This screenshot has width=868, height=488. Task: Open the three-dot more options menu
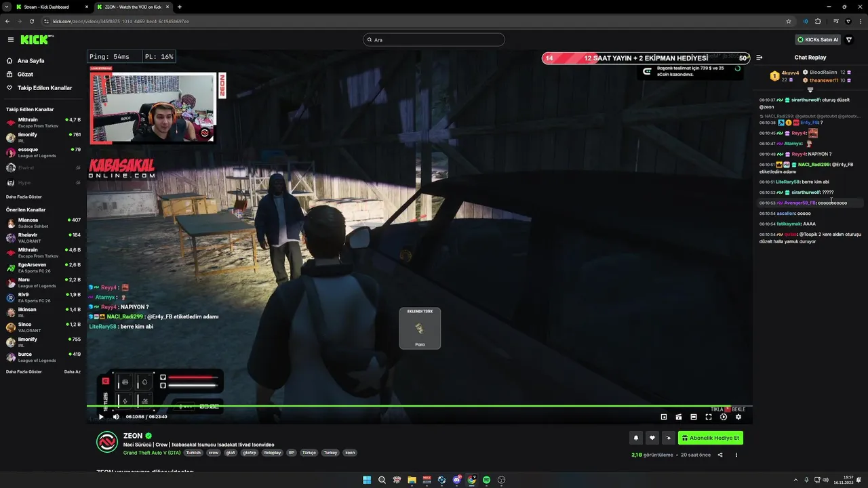pos(736,455)
